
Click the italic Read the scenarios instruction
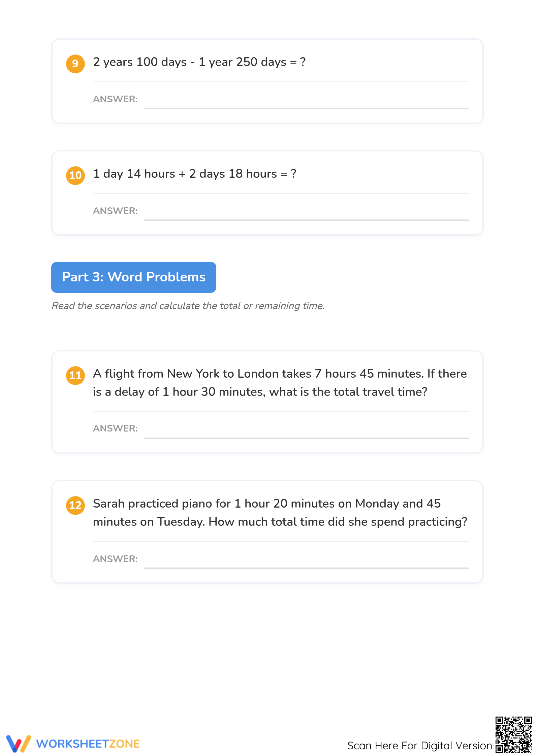tap(188, 306)
